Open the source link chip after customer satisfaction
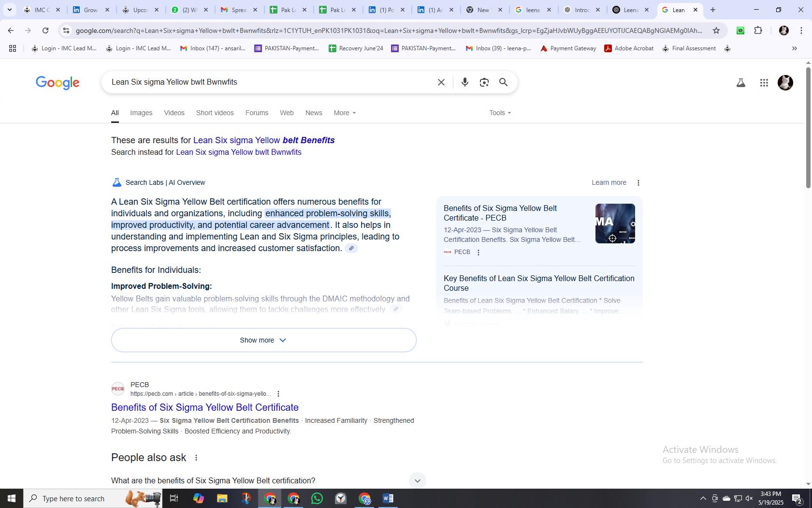Viewport: 812px width, 508px height. tap(351, 248)
